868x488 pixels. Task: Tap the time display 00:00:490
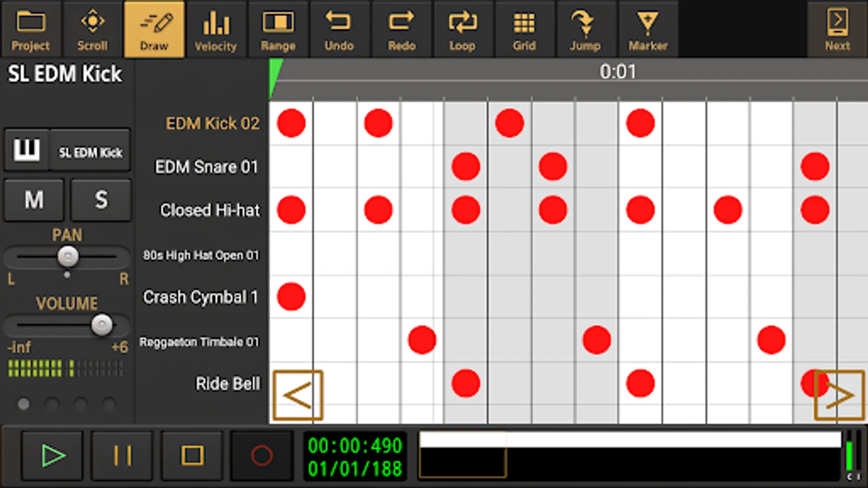click(x=355, y=446)
